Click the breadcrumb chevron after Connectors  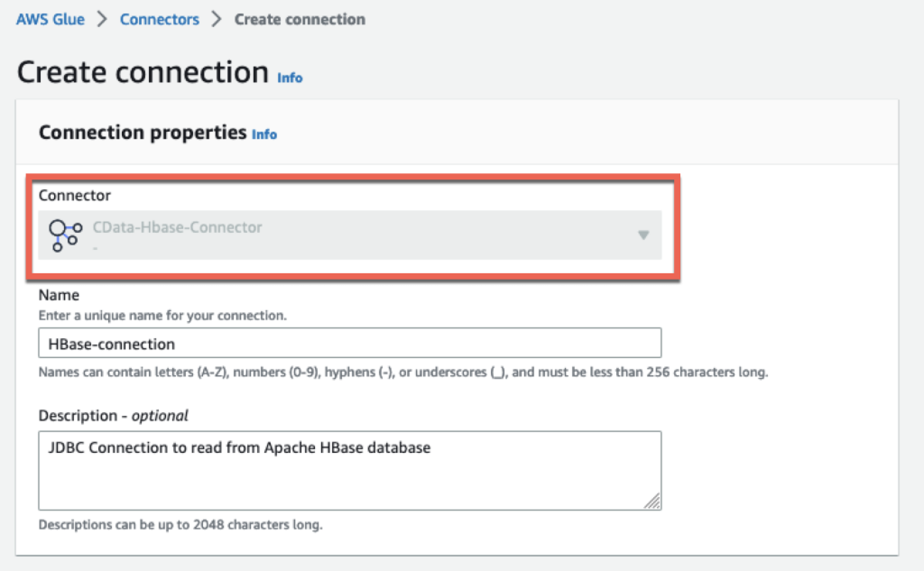(217, 19)
